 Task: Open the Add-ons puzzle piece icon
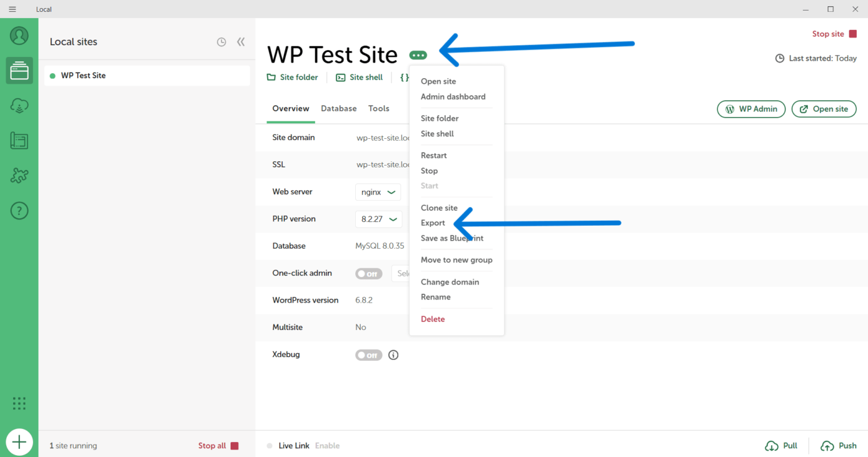(x=19, y=175)
